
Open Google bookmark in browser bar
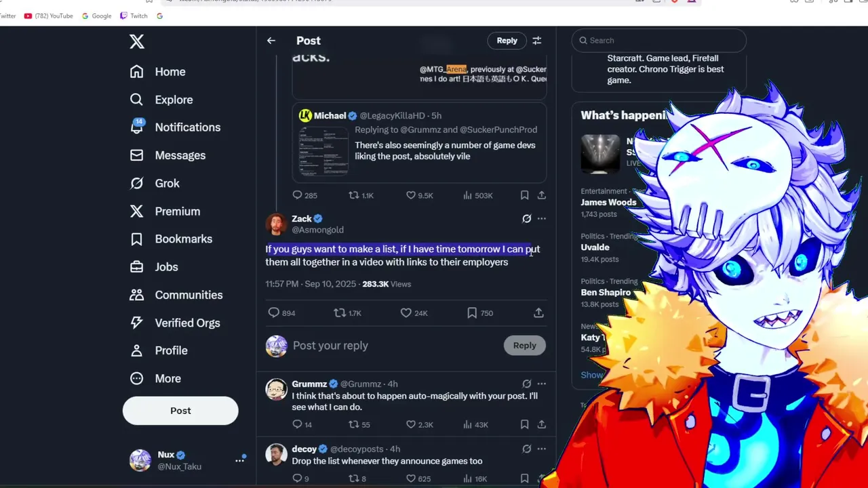point(96,16)
